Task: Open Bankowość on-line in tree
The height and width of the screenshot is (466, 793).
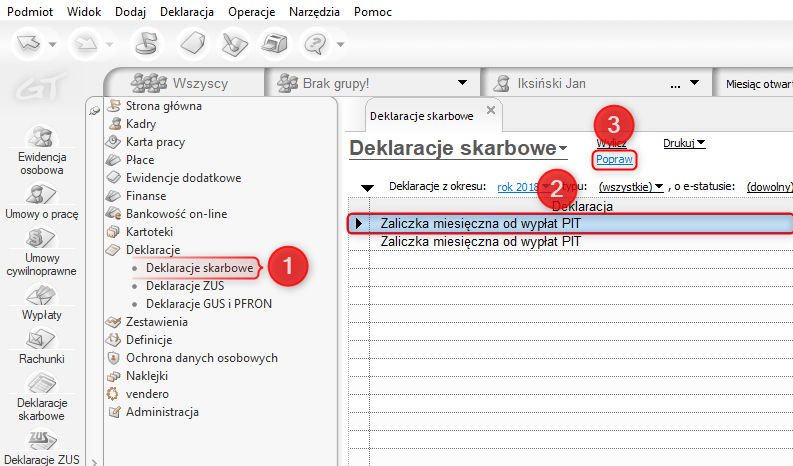Action: point(176,214)
